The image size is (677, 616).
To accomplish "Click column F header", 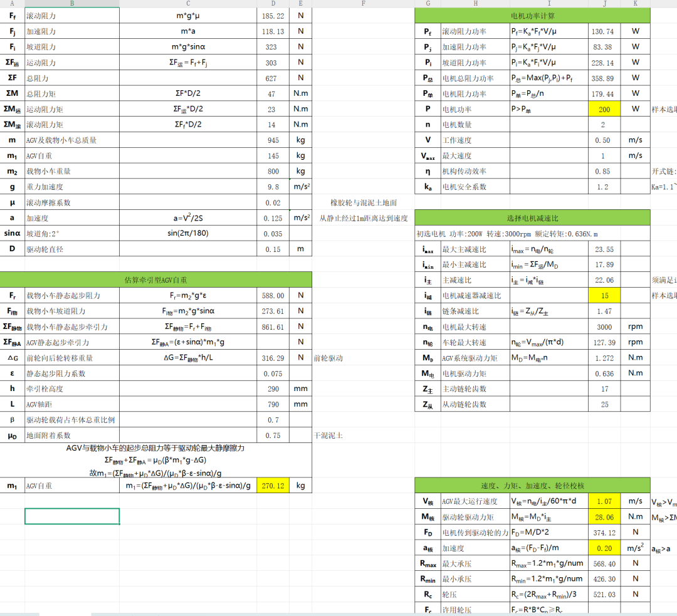I will pyautogui.click(x=363, y=4).
